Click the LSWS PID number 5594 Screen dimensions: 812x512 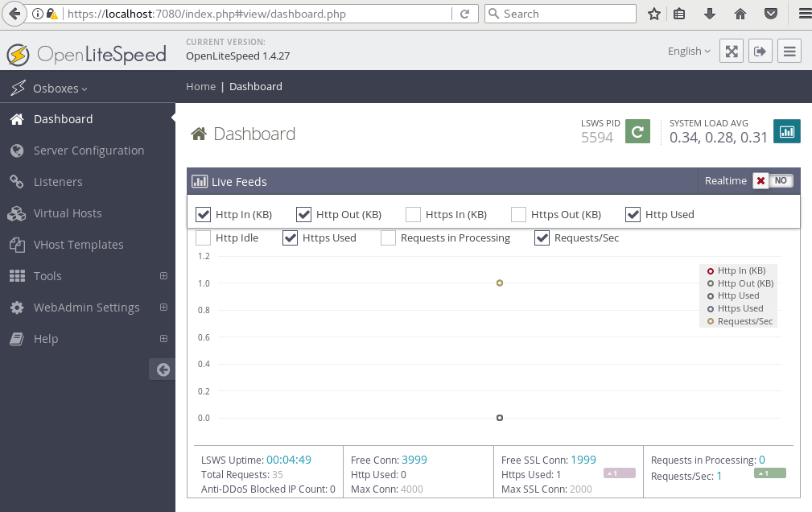597,138
